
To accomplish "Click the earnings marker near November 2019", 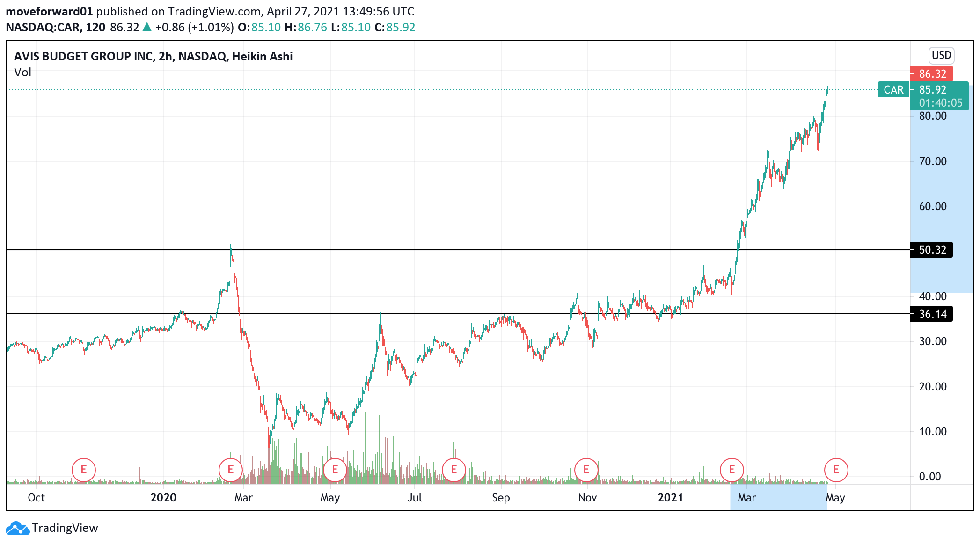I will coord(84,470).
